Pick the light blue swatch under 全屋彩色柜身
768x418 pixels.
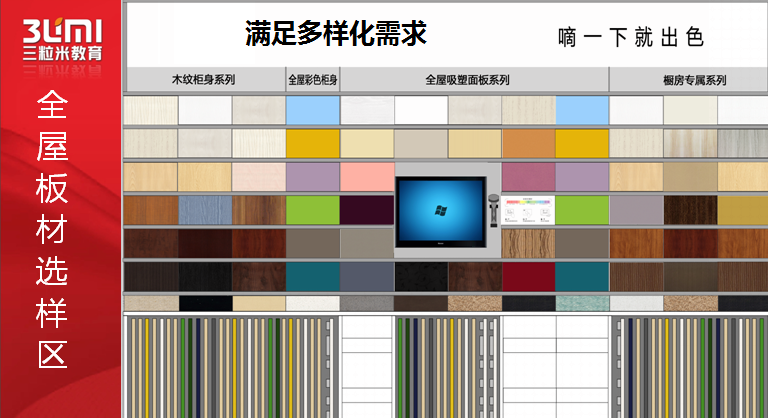click(x=313, y=110)
